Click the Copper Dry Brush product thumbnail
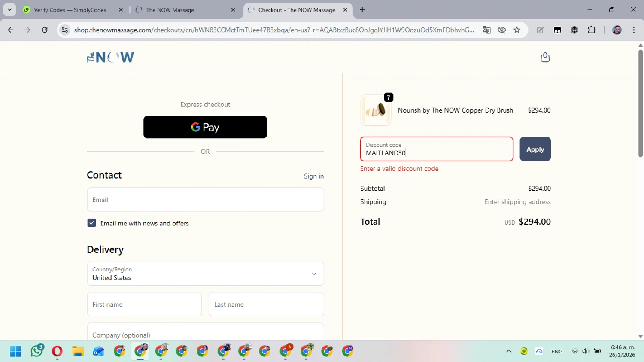This screenshot has width=644, height=362. click(376, 110)
